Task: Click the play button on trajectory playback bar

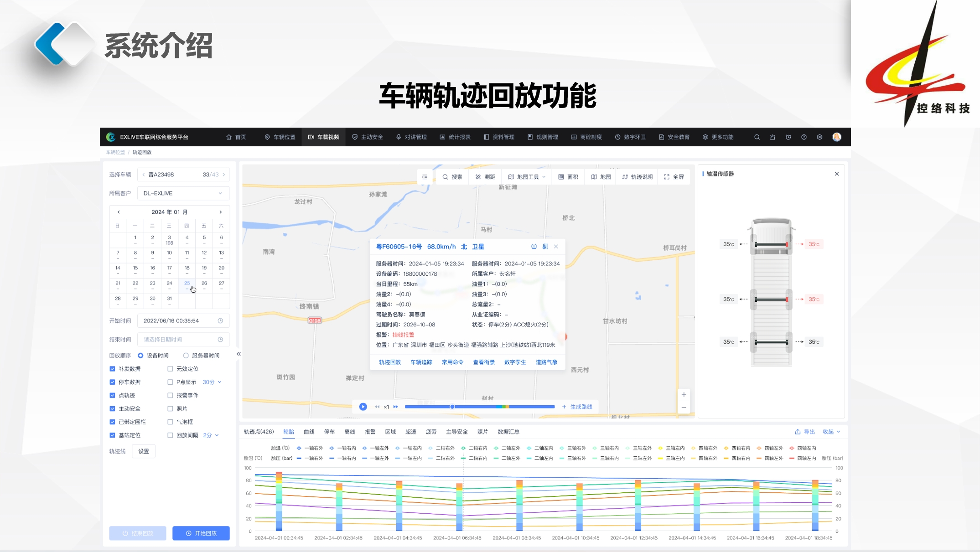Action: pos(363,407)
